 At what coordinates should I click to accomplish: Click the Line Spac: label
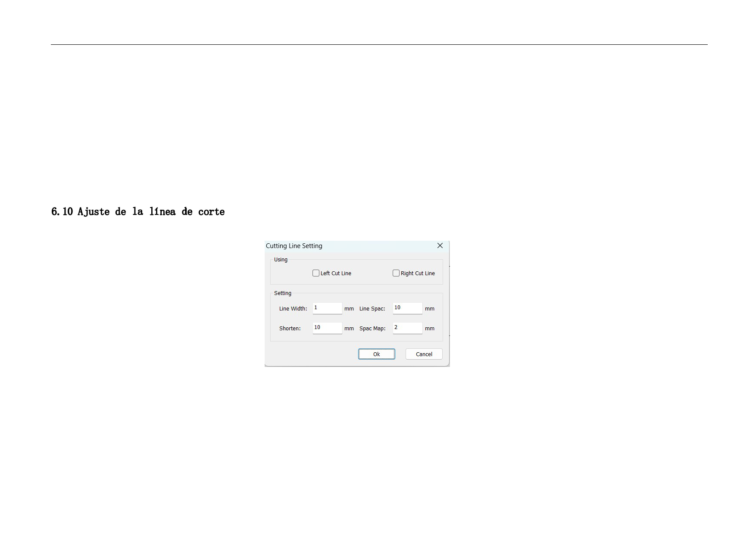click(372, 309)
